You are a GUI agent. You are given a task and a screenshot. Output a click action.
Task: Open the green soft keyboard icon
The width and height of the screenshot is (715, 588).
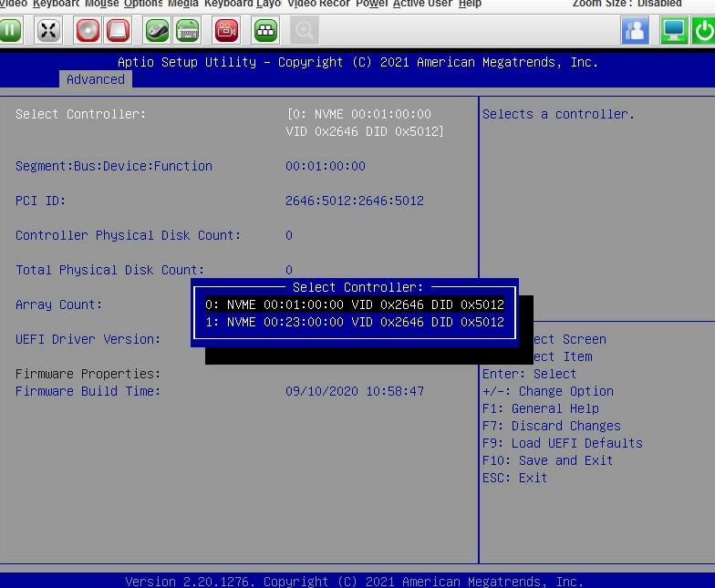(x=188, y=31)
